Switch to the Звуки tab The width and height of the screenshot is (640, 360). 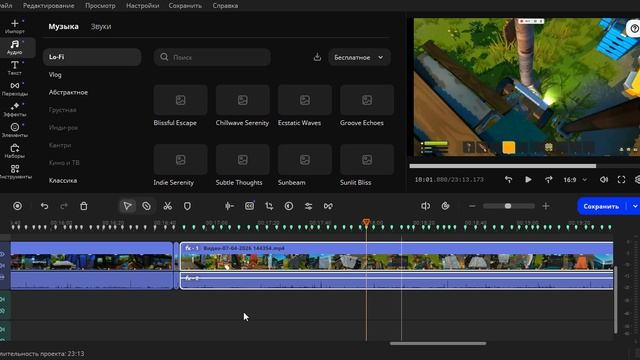[101, 27]
